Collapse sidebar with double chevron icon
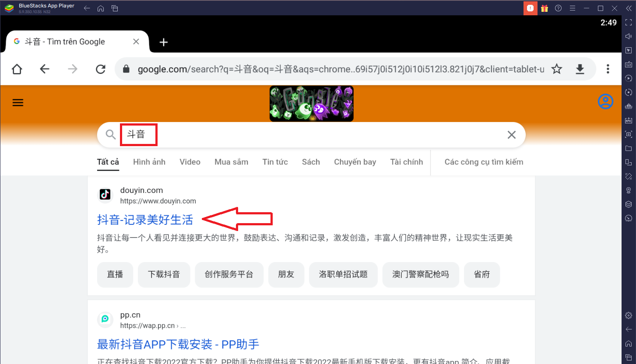The width and height of the screenshot is (636, 364). (629, 8)
